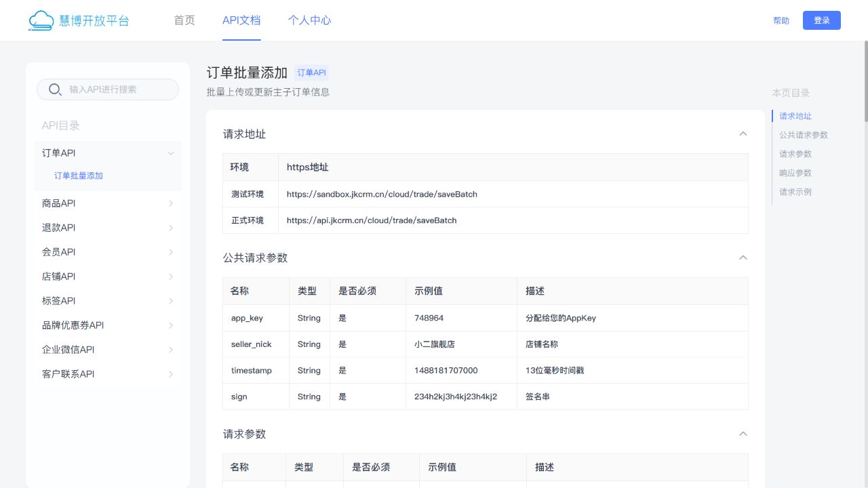Select 订单批量添加 in the sidebar tree
Viewport: 868px width, 488px height.
(x=79, y=176)
